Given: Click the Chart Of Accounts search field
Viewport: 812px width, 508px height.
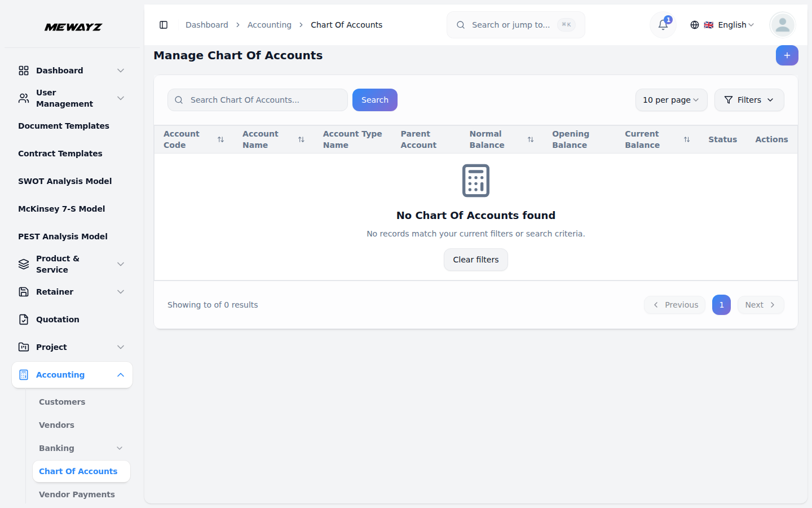Looking at the screenshot, I should point(257,99).
